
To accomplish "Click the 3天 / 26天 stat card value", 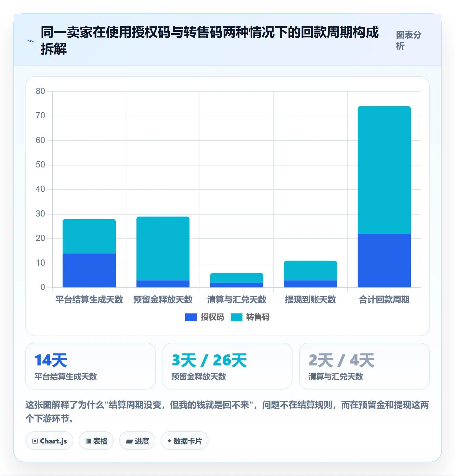I will pos(209,360).
